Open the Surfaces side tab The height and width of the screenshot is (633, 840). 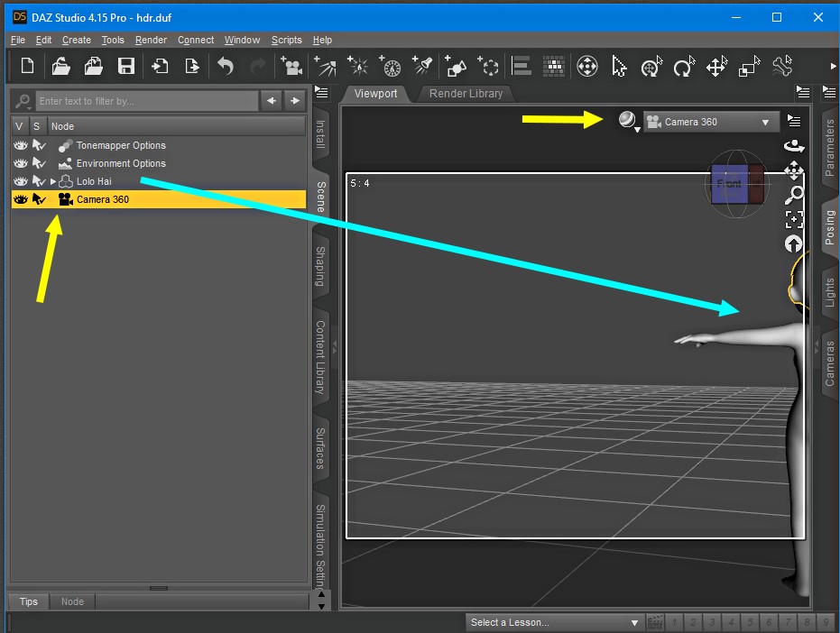coord(320,448)
